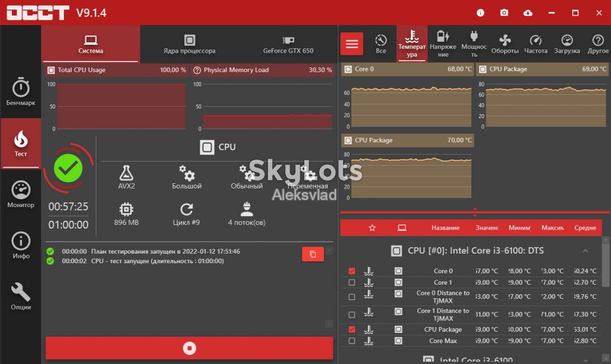Click the favorites star column header
Screen dimensions: 611x364
pos(372,227)
